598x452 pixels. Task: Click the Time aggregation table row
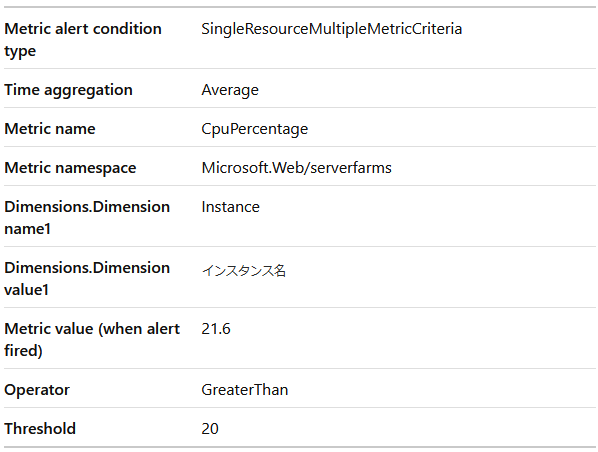(x=300, y=88)
